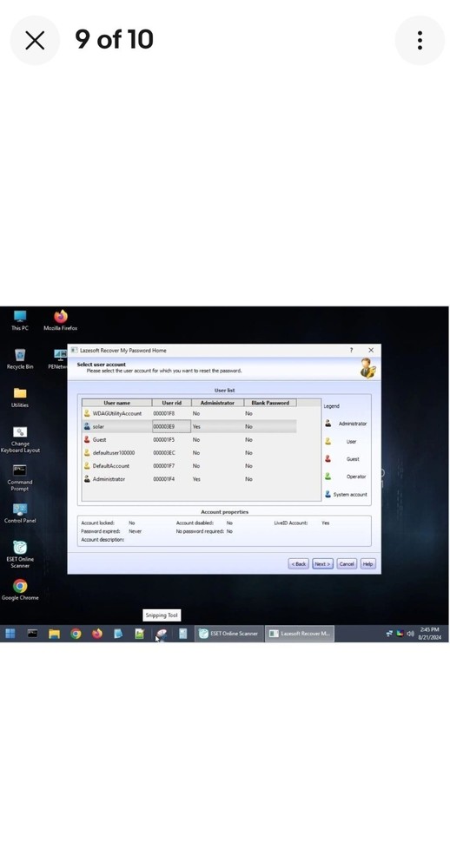450x868 pixels.
Task: Select the Guest user account
Action: (x=189, y=439)
